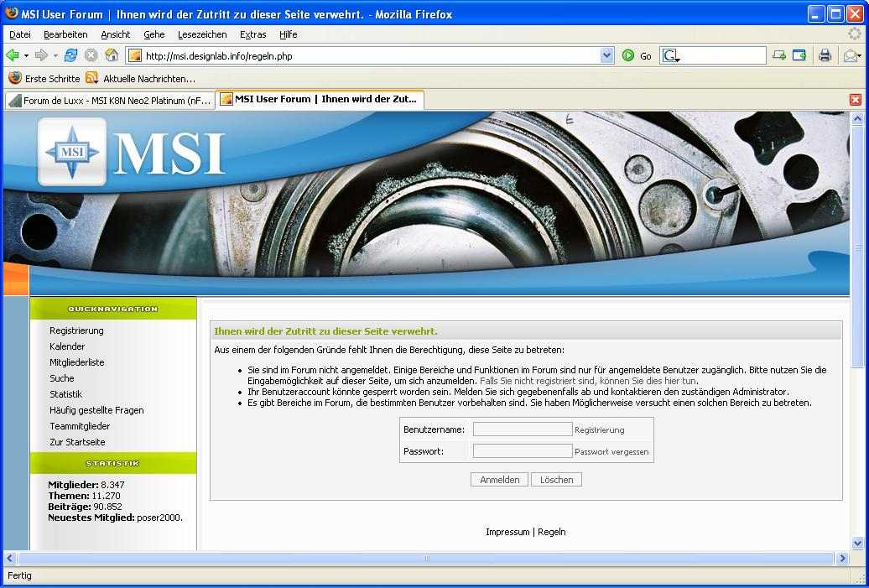
Task: Click the Benutzername input field
Action: [523, 429]
